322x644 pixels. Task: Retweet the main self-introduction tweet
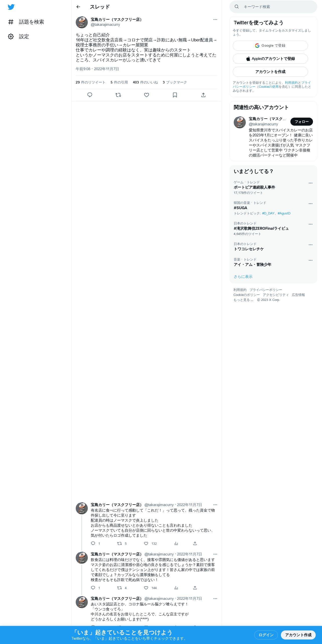pyautogui.click(x=118, y=95)
